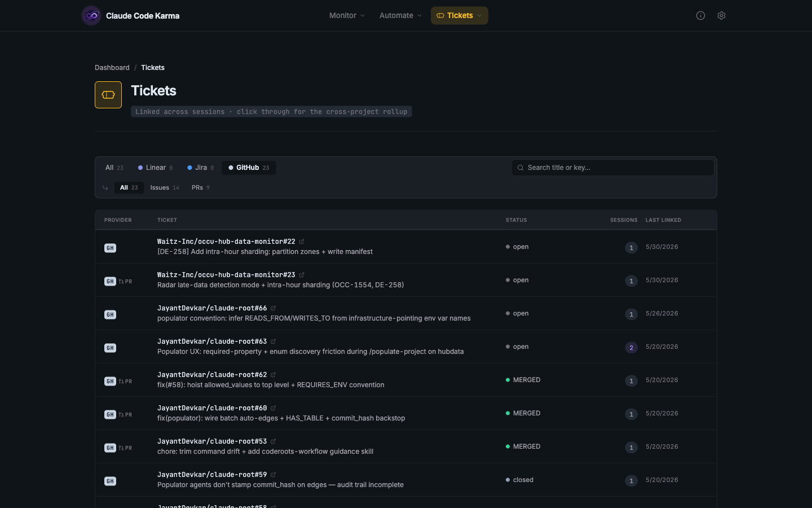Viewport: 812px width, 508px height.
Task: Click GH badge on claude-root#60 row
Action: pyautogui.click(x=110, y=414)
